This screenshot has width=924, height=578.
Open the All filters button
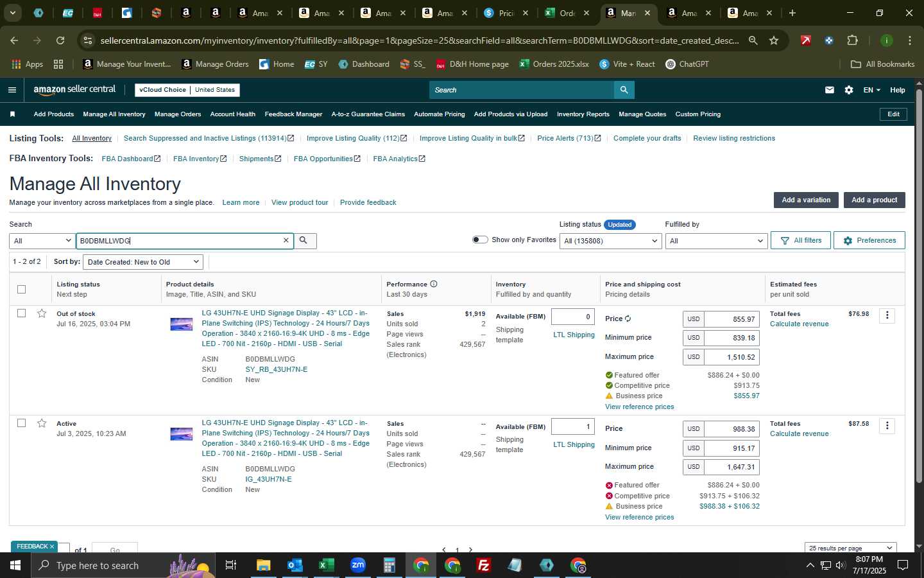[801, 240]
